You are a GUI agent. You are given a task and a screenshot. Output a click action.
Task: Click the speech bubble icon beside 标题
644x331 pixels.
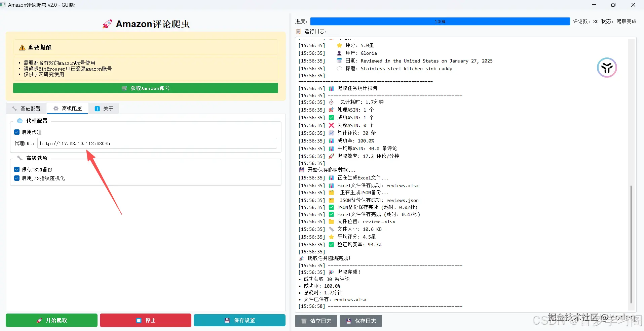click(x=339, y=69)
